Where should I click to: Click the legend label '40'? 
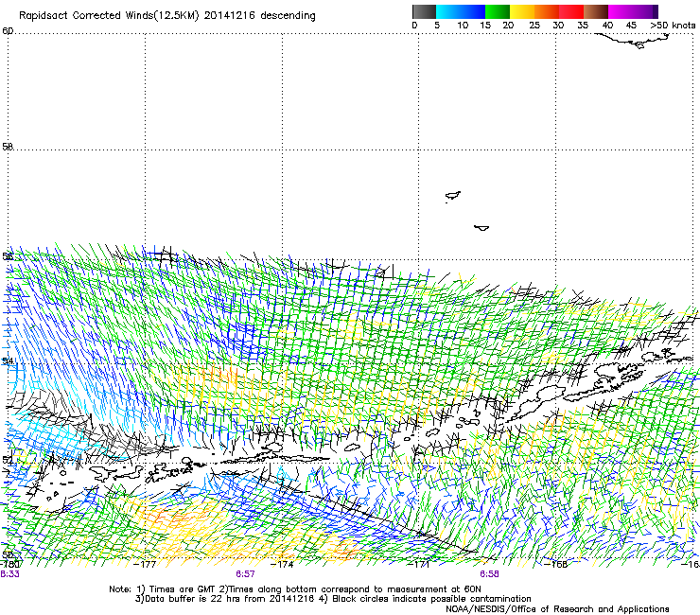coord(607,26)
